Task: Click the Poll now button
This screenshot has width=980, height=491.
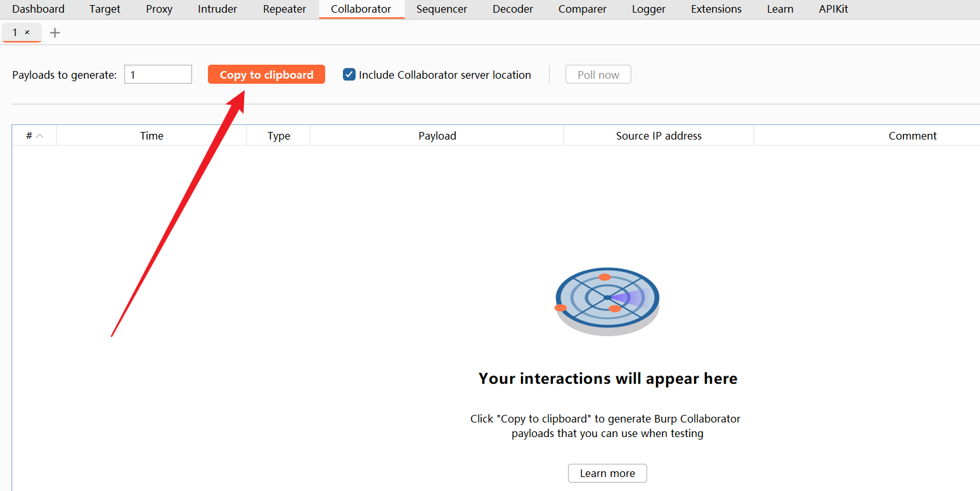Action: coord(598,74)
